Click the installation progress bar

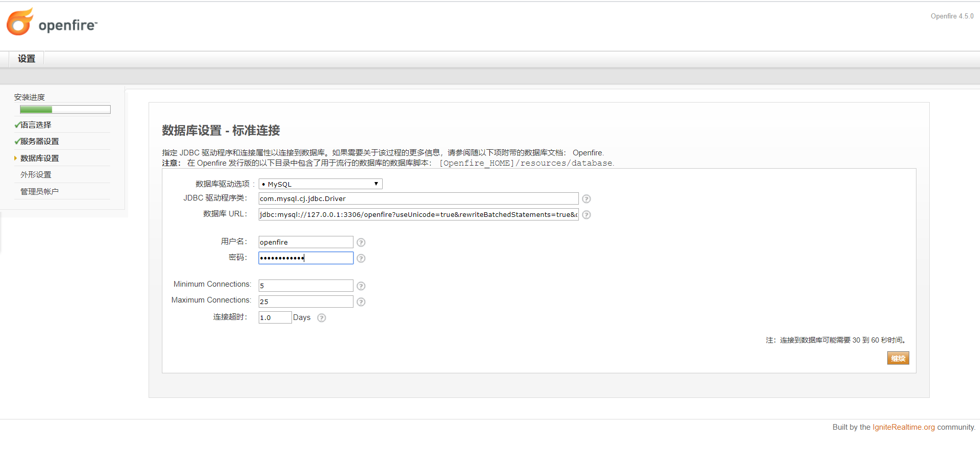(x=65, y=109)
